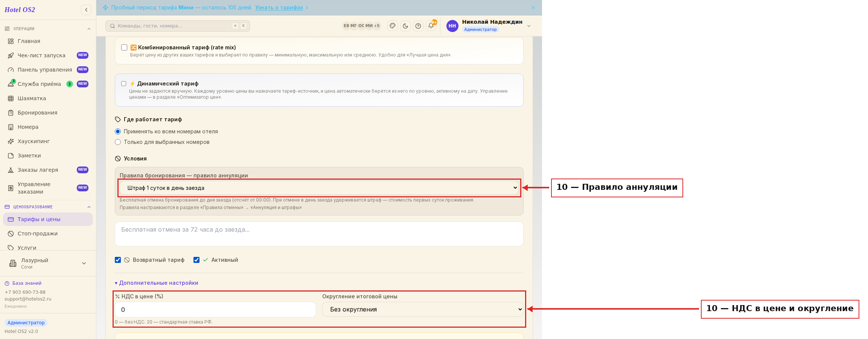Screen dimensions: 868x339
Task: Collapse the sidebar with the chevron button
Action: [86, 10]
